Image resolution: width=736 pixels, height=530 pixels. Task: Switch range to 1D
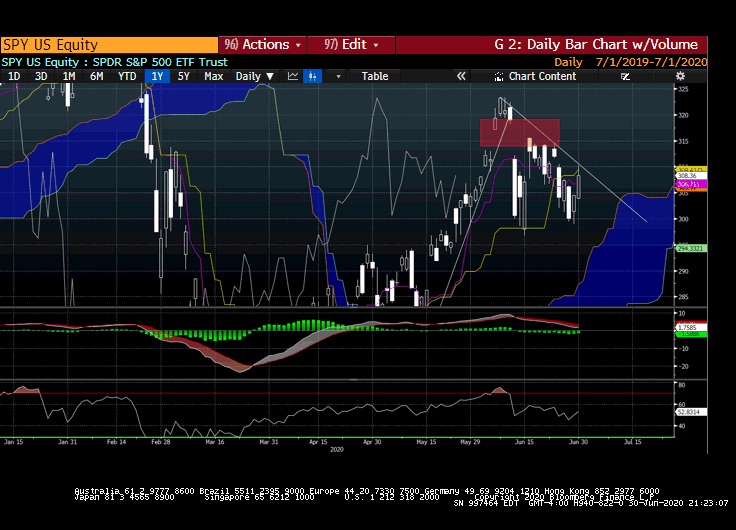[14, 76]
